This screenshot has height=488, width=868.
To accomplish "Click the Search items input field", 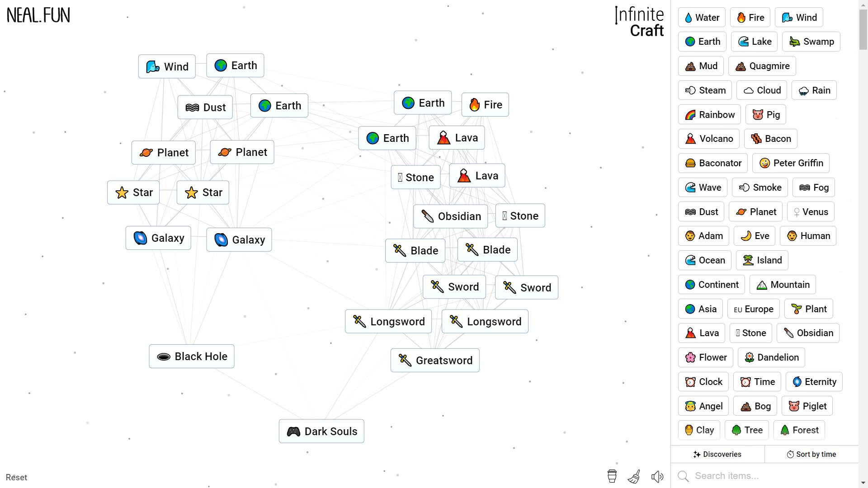I will coord(769,475).
